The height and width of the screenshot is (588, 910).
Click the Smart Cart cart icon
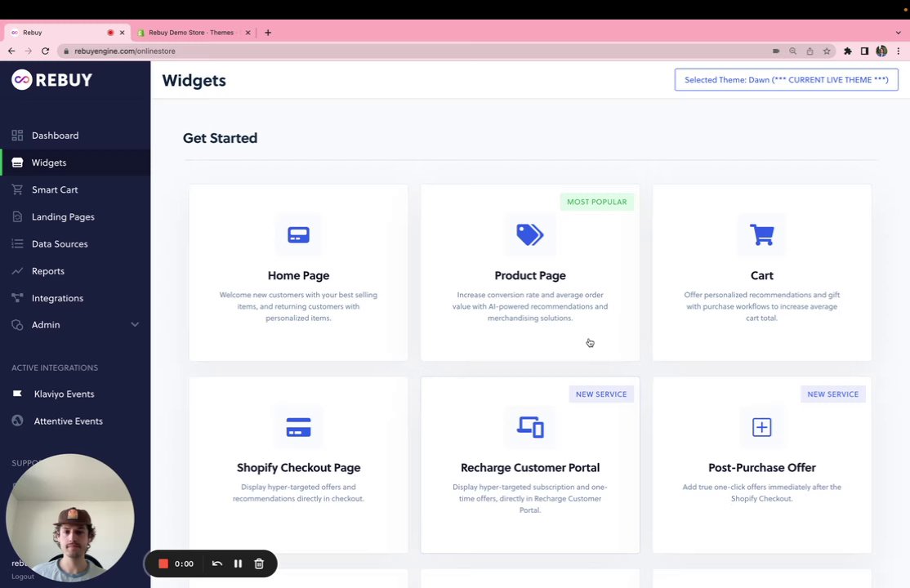(x=17, y=189)
